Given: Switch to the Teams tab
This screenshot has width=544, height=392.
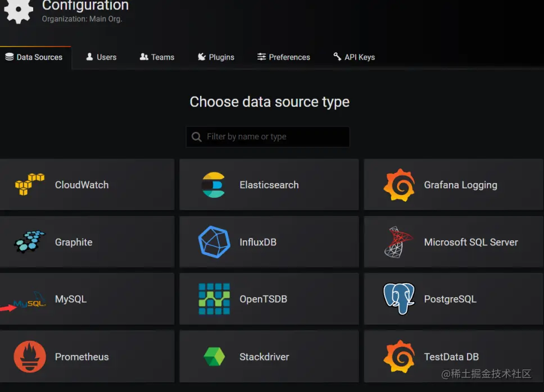Looking at the screenshot, I should 157,57.
